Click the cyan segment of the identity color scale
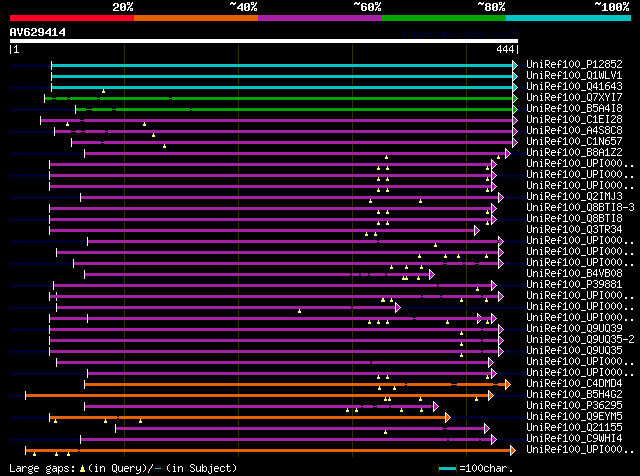The image size is (640, 476). click(x=569, y=18)
